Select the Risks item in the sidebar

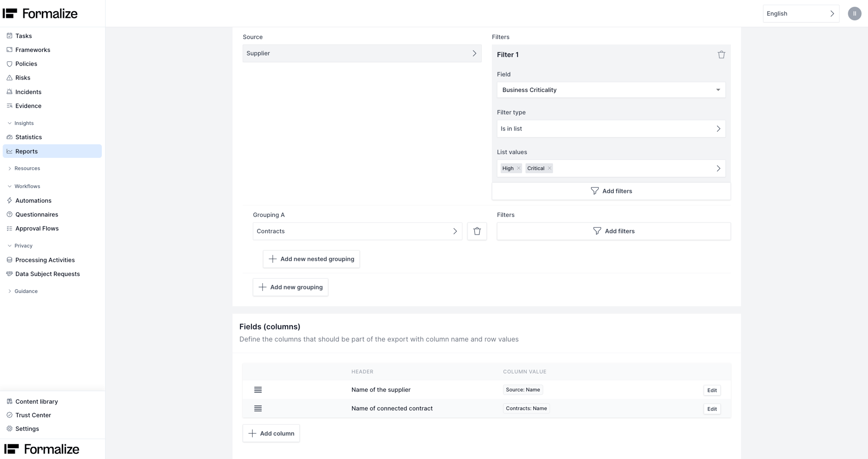22,78
